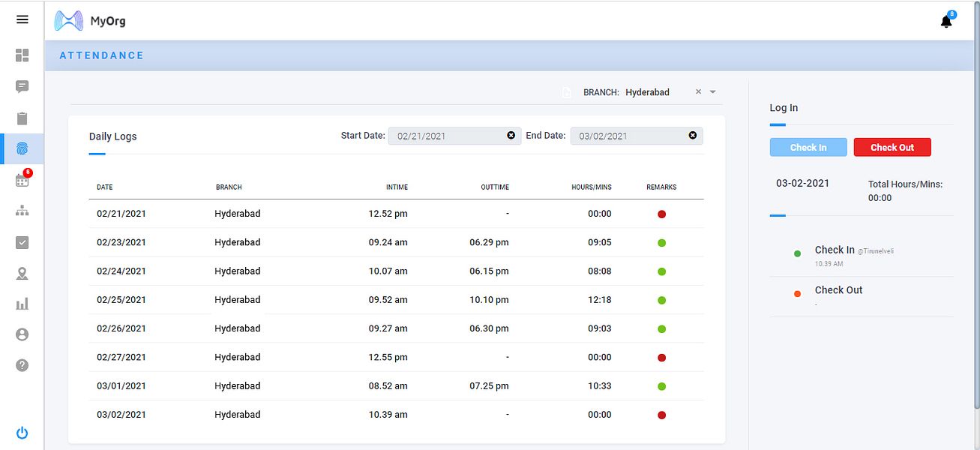This screenshot has height=450, width=980.
Task: Open the chat messages sidebar icon
Action: click(22, 86)
